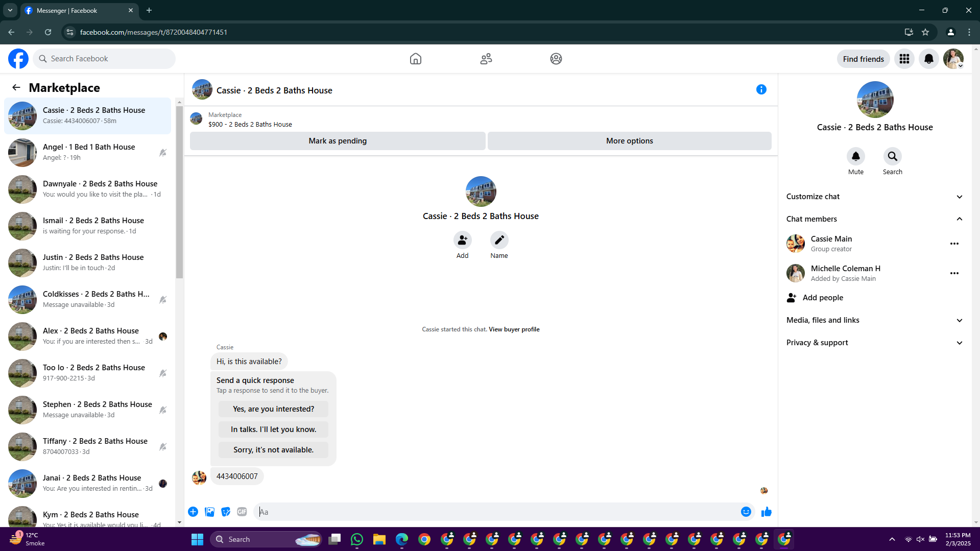Expand Privacy & support section
980x551 pixels.
tap(874, 343)
